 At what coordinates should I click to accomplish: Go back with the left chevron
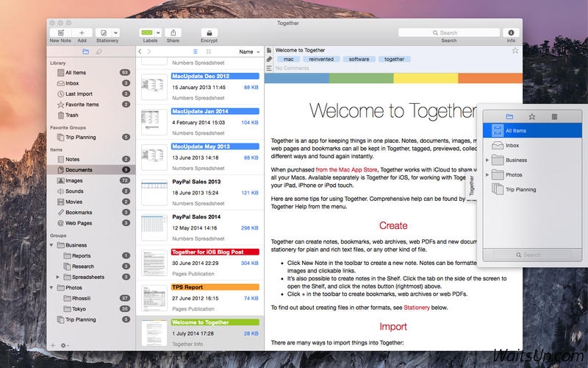140,52
